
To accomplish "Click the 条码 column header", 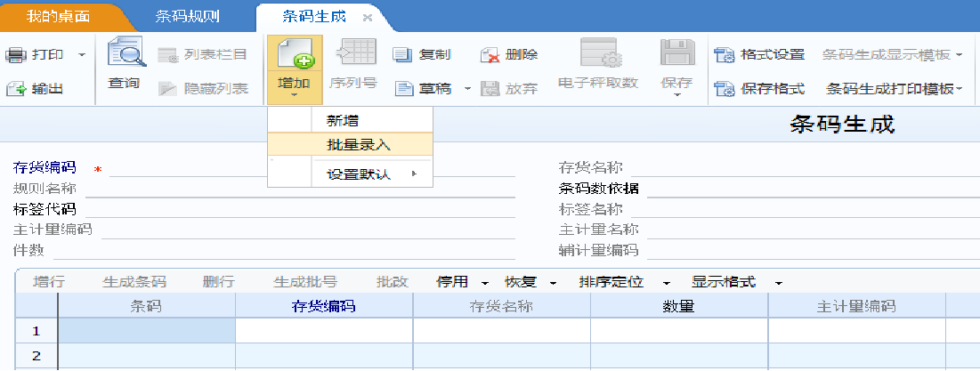I will pos(146,306).
